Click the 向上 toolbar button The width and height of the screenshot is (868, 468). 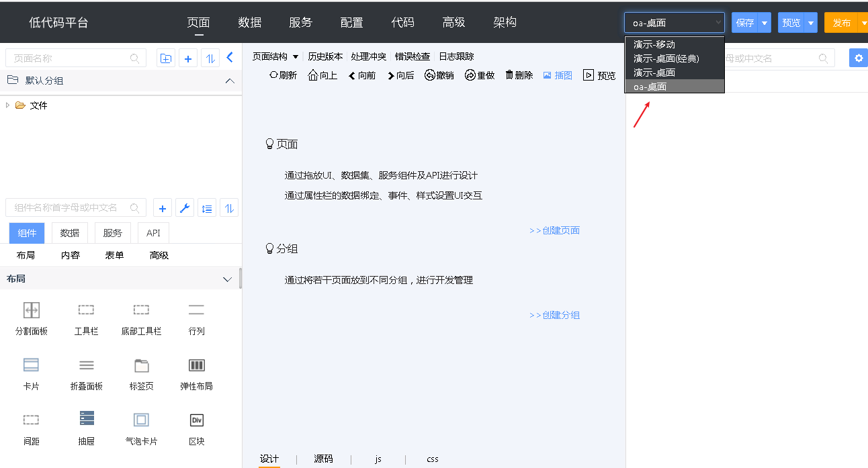[322, 75]
